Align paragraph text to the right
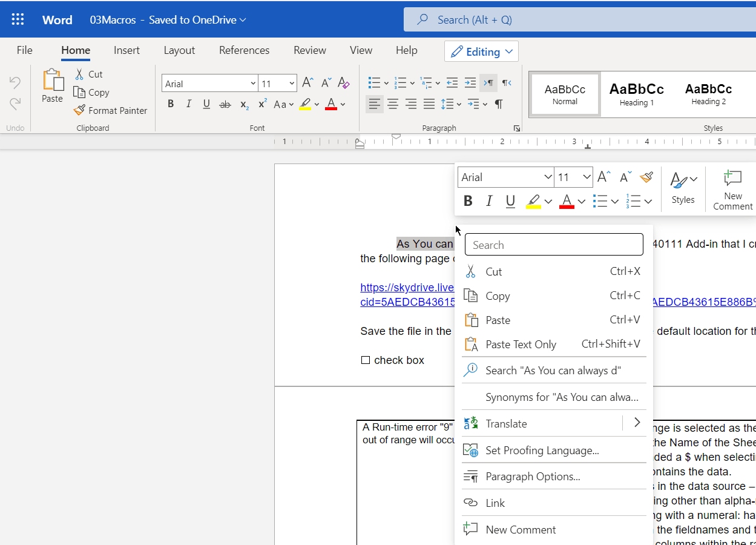 [411, 104]
